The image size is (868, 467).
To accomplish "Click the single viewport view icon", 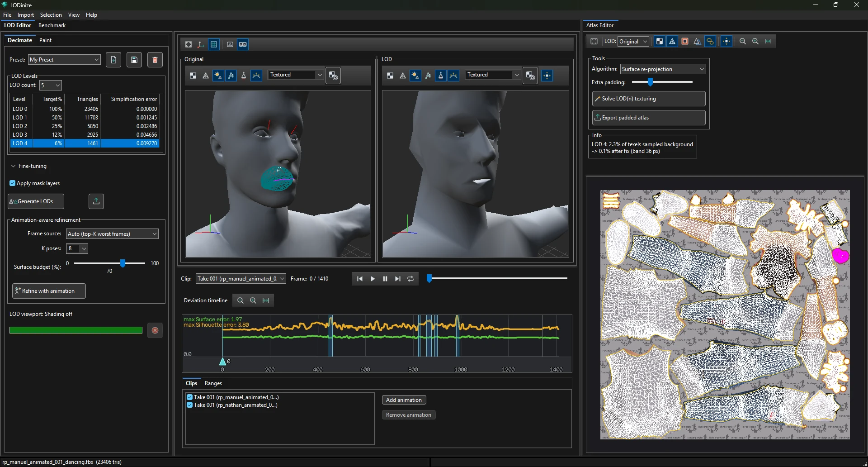I will (x=230, y=44).
